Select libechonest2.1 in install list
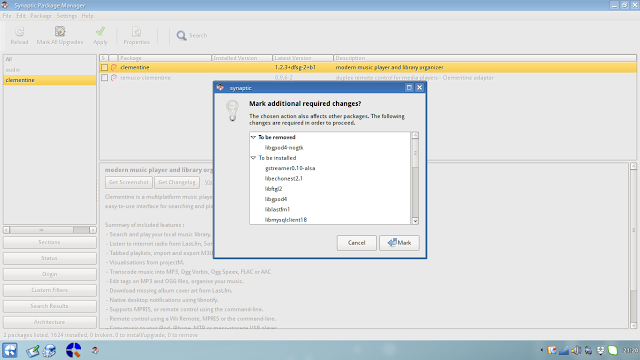This screenshot has width=640, height=360. 284,179
